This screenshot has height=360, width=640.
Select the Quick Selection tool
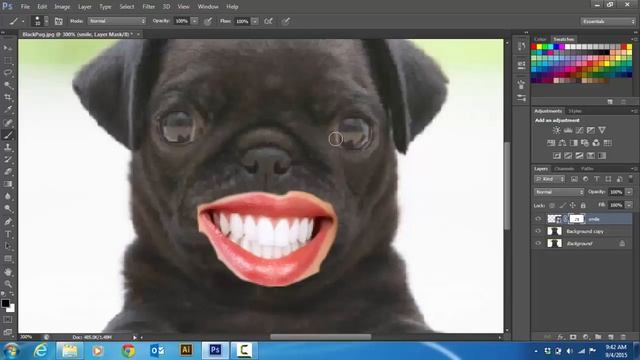pyautogui.click(x=8, y=85)
